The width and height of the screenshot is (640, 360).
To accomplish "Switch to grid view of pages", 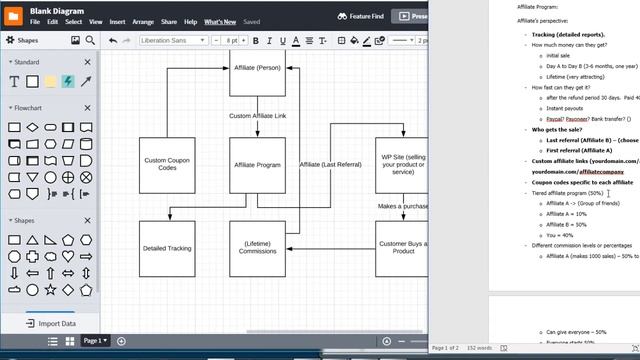I will click(70, 341).
